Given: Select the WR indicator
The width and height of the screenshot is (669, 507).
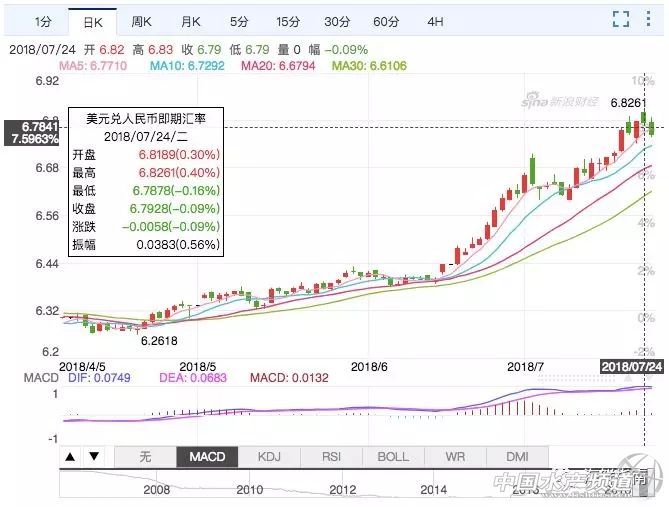Looking at the screenshot, I should 455,457.
